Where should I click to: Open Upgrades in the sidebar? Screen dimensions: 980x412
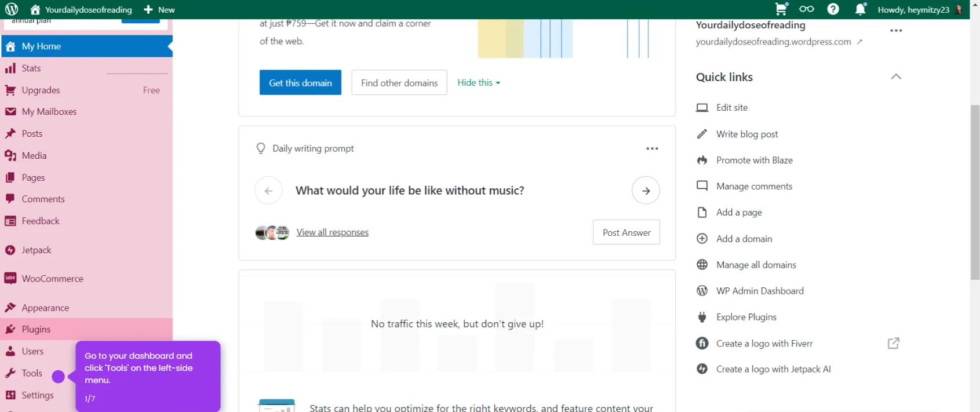tap(86, 90)
